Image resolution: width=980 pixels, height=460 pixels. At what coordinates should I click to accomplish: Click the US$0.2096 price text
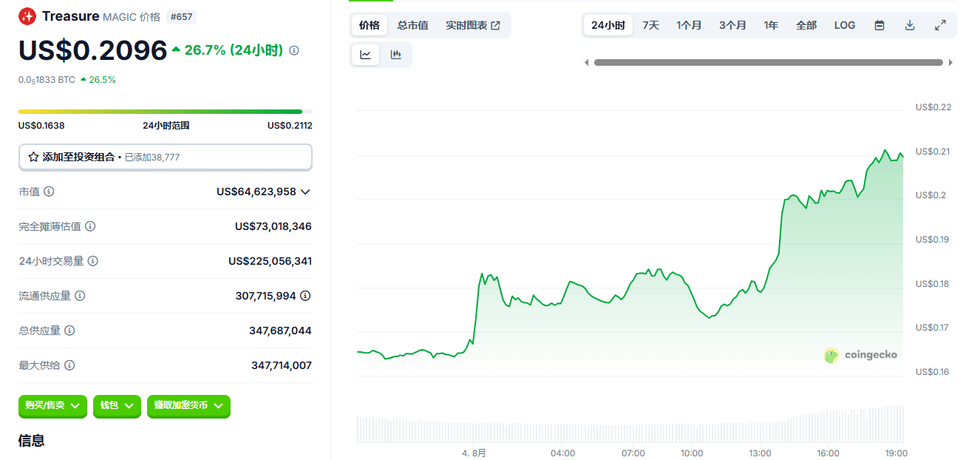93,50
